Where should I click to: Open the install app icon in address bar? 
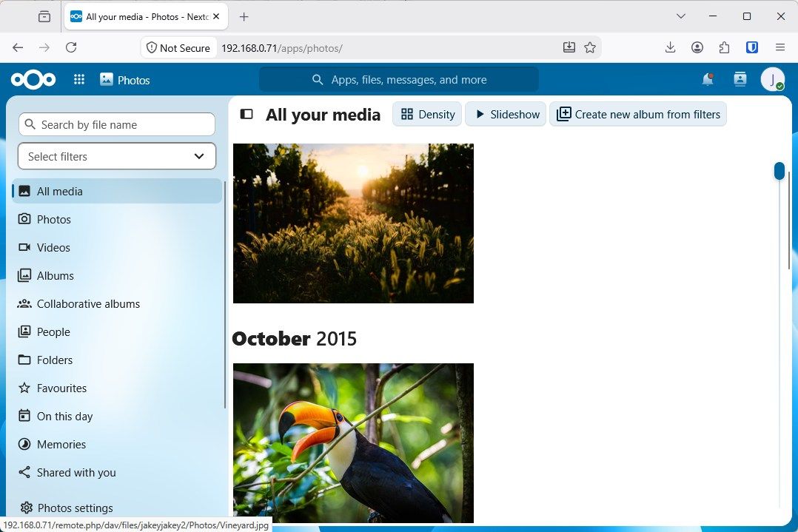(569, 48)
